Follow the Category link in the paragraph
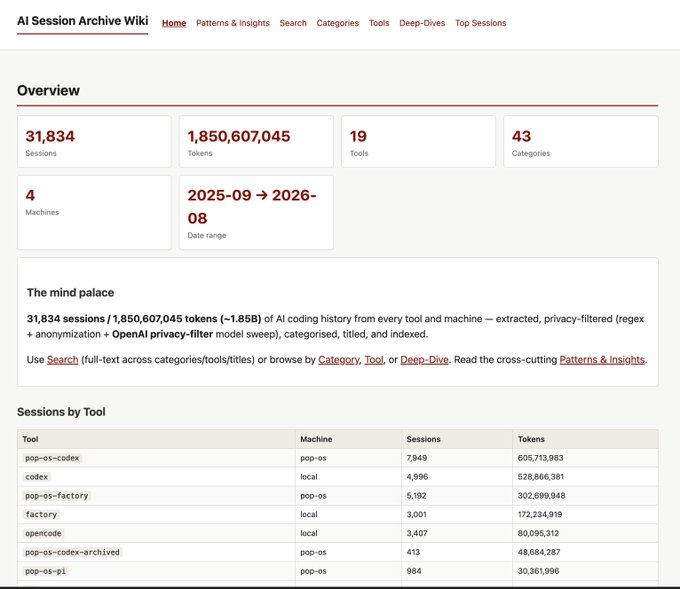Screen dimensions: 680x589 point(339,360)
